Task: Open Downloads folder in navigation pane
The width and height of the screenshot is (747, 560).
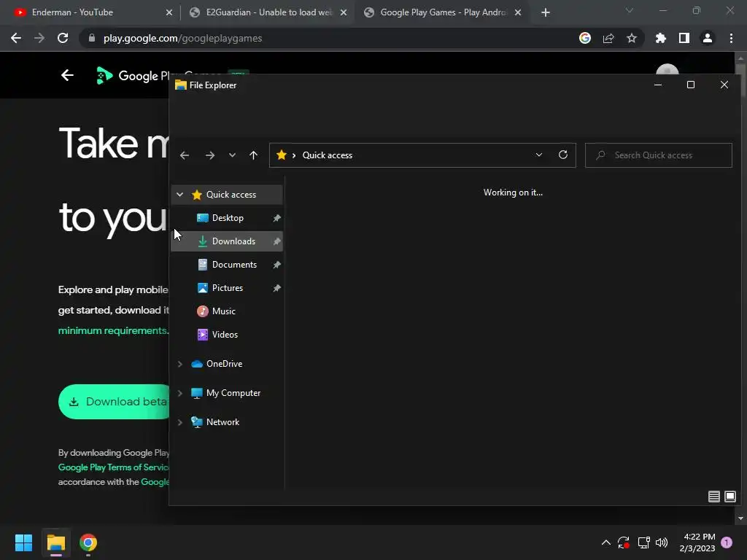Action: 233,241
